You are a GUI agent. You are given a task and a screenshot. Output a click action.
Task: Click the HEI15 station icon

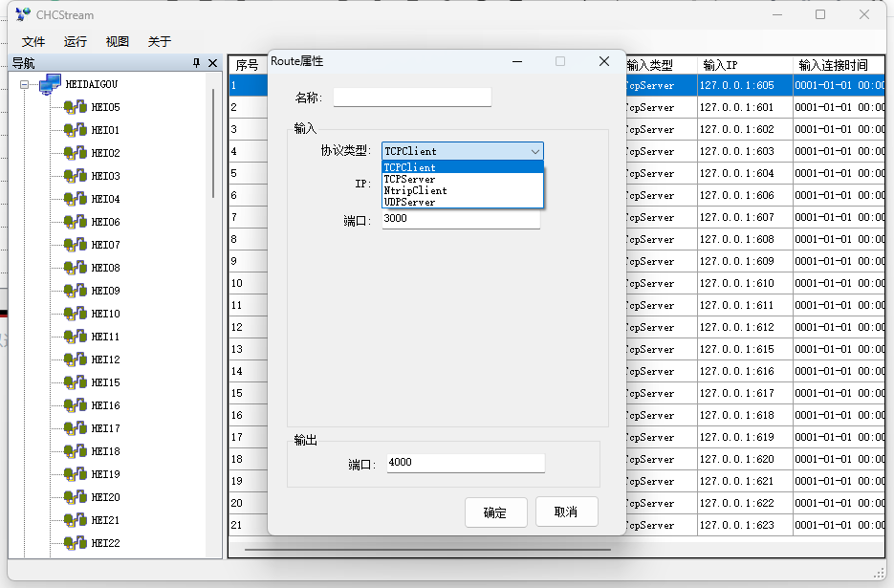coord(75,382)
